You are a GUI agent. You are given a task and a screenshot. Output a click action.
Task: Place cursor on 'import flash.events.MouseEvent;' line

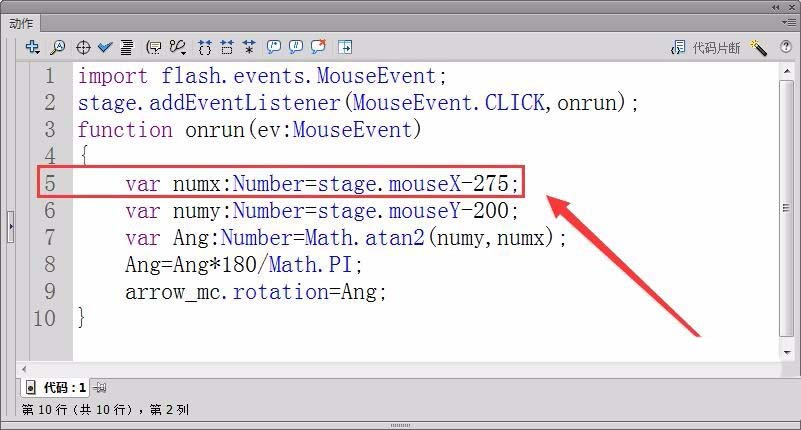(x=262, y=77)
